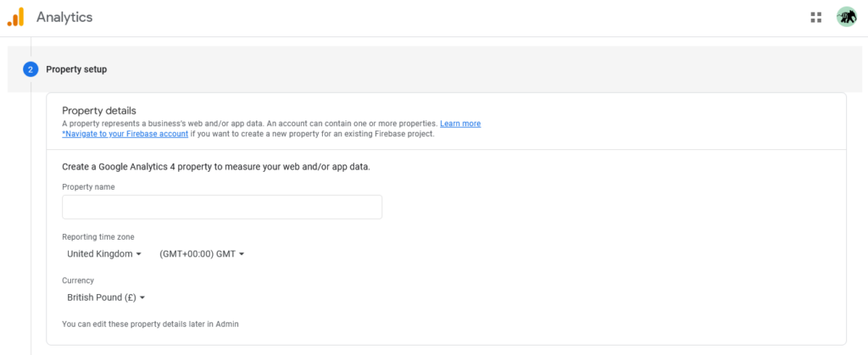Open the Navigate to your Firebase account link
This screenshot has height=355, width=868.
point(125,134)
